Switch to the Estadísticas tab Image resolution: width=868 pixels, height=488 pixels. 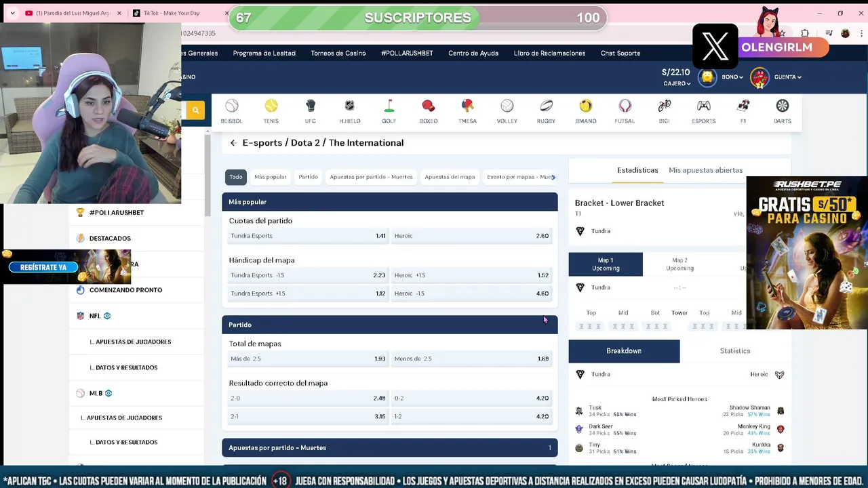click(x=637, y=170)
